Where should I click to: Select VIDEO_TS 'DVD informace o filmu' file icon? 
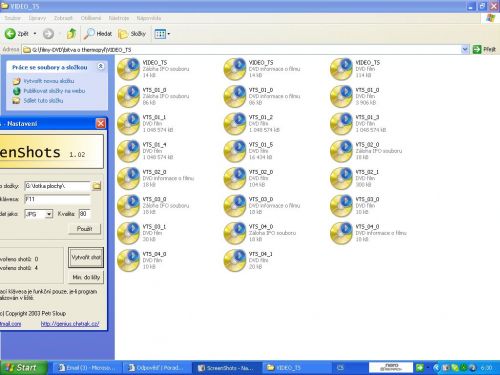(x=235, y=69)
